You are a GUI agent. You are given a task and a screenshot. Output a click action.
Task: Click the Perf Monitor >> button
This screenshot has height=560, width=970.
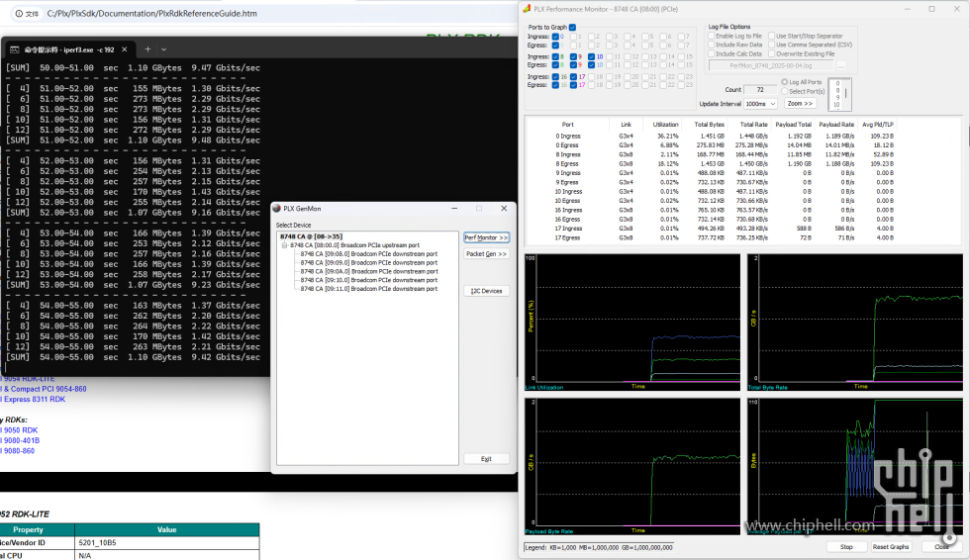tap(486, 237)
